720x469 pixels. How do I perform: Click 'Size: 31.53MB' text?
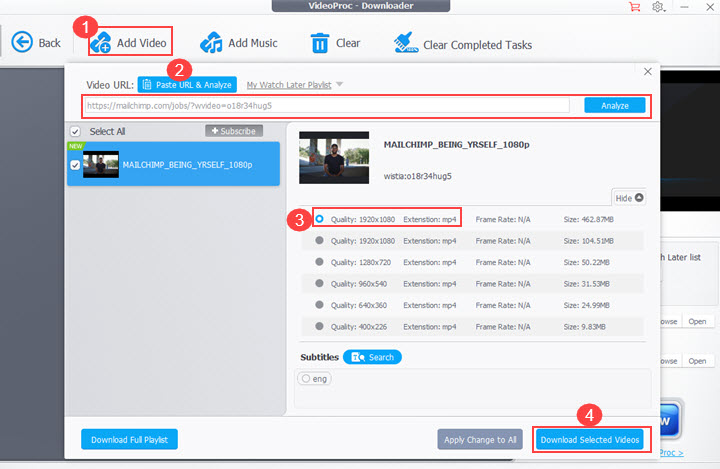pyautogui.click(x=586, y=284)
